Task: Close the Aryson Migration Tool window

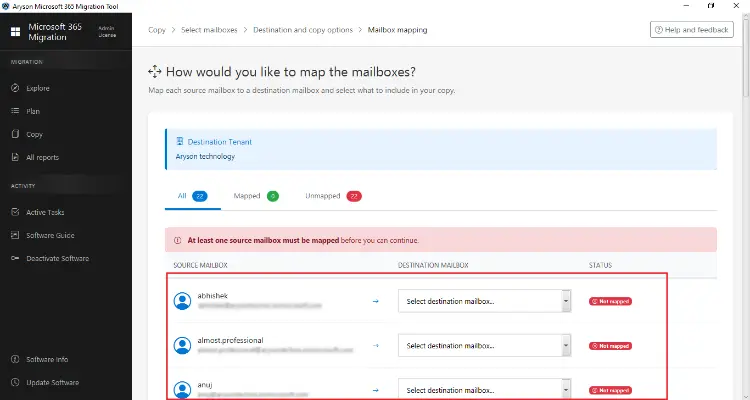Action: (x=736, y=6)
